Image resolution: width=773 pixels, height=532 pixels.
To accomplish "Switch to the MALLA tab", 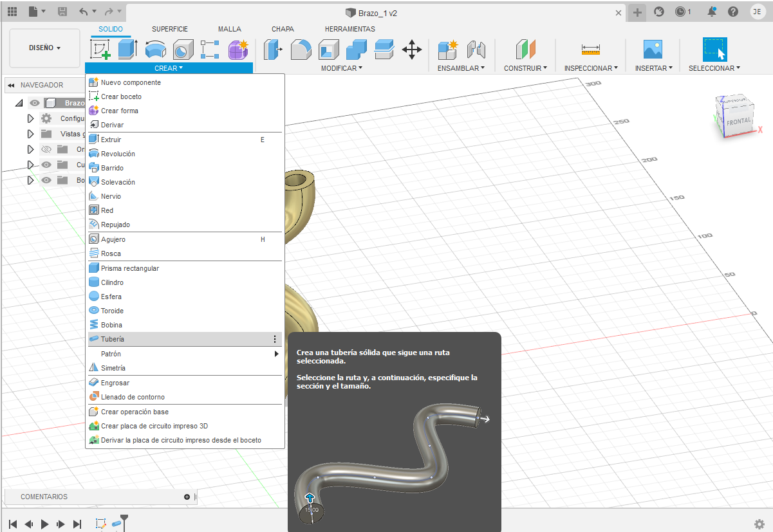I will 230,29.
